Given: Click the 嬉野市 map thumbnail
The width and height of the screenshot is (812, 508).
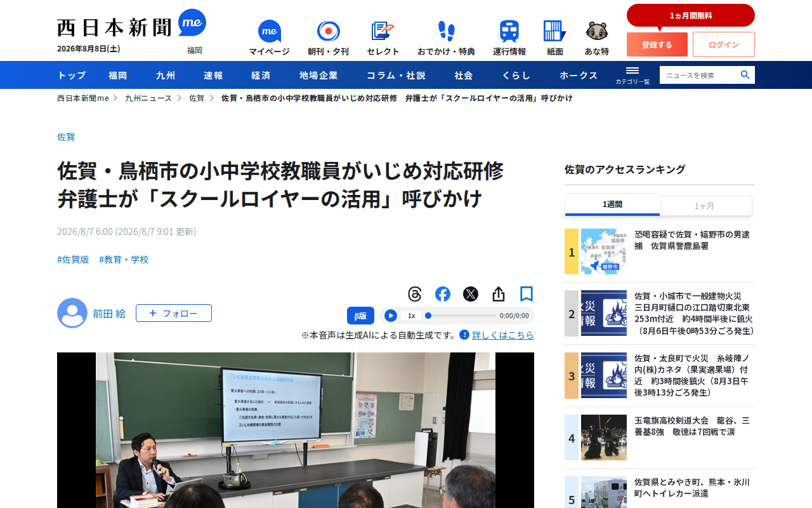Looking at the screenshot, I should point(604,251).
